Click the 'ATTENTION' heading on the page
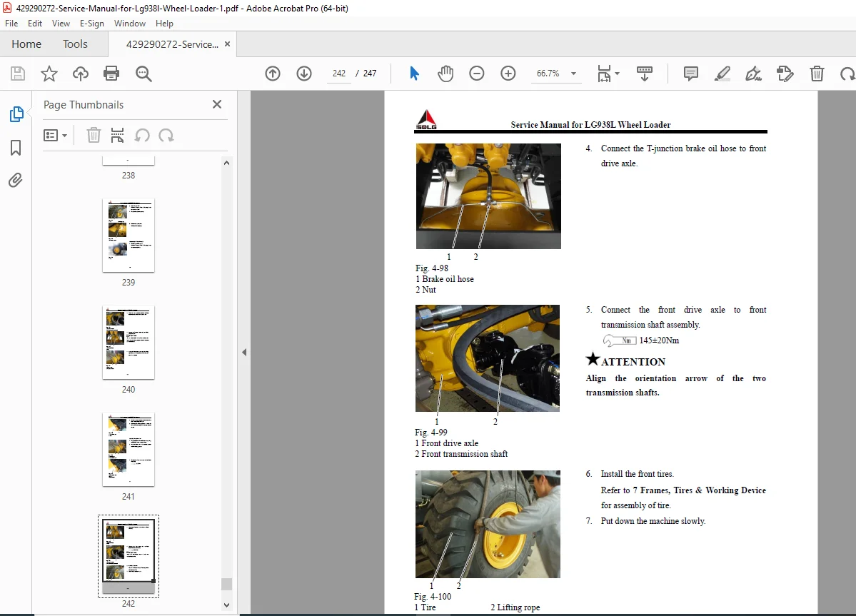Screen dimensions: 856x616 point(633,362)
